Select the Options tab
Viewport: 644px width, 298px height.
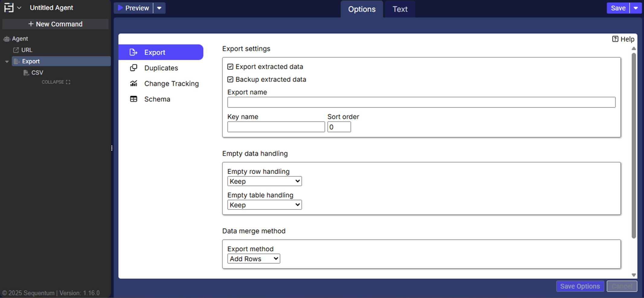coord(361,9)
